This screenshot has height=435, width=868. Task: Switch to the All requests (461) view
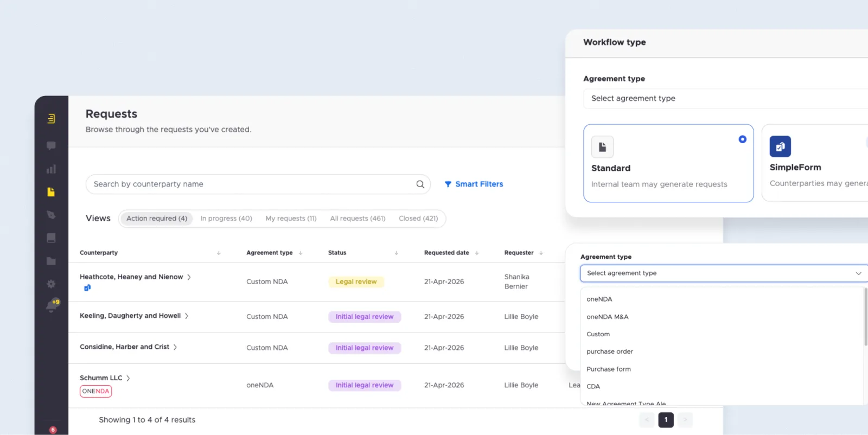tap(358, 219)
